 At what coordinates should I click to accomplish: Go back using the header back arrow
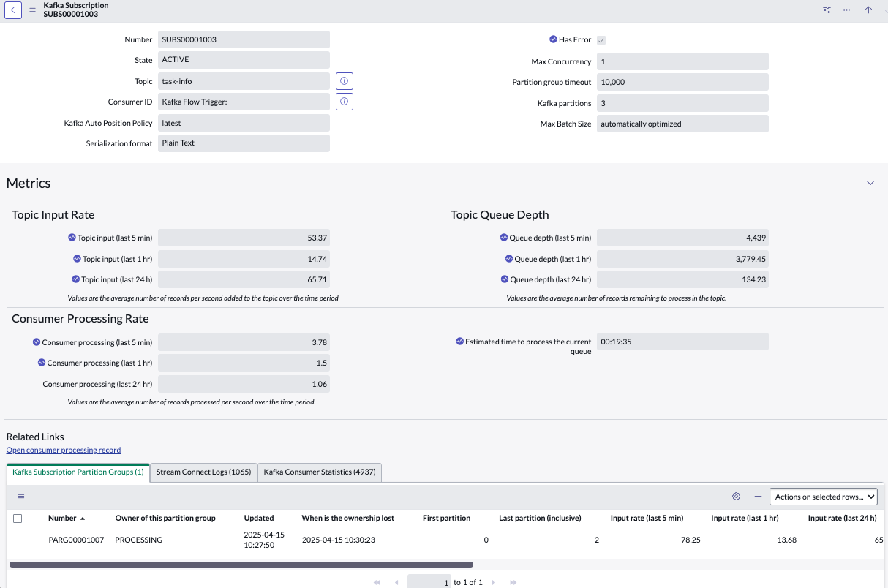click(14, 10)
